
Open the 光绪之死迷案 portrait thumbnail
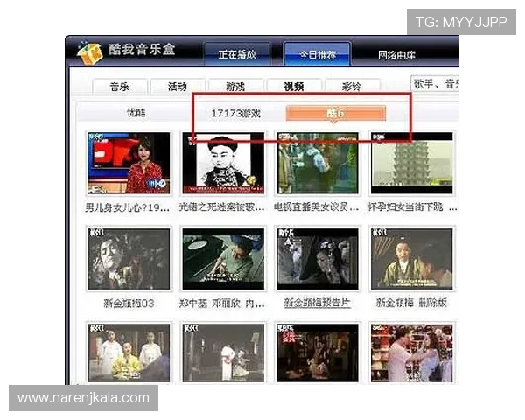(223, 163)
